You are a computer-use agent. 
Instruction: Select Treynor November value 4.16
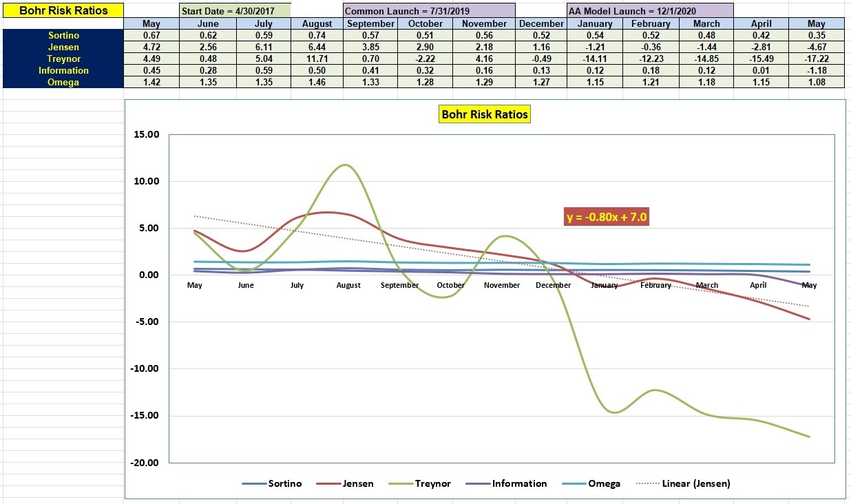pyautogui.click(x=484, y=59)
